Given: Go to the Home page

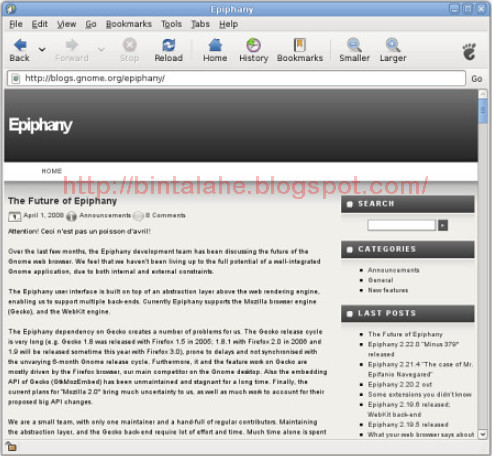Looking at the screenshot, I should (215, 50).
